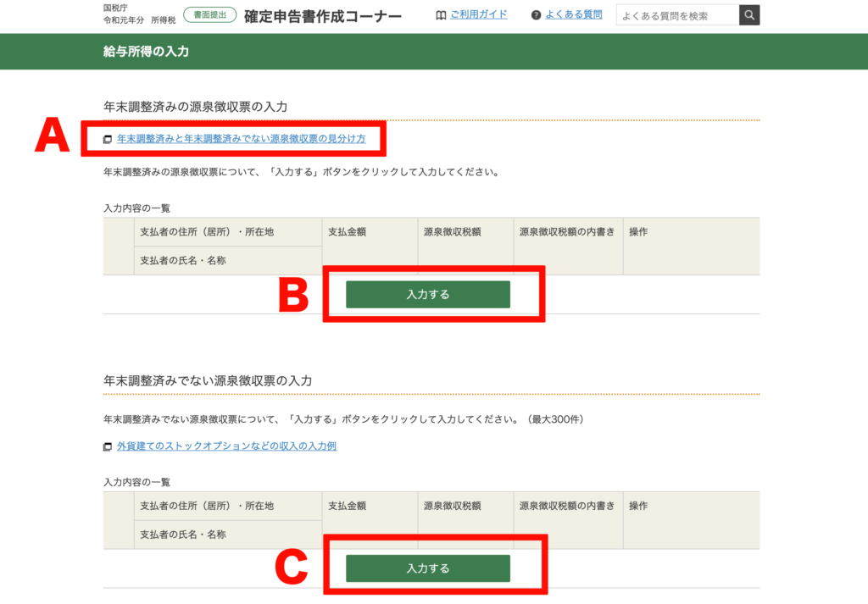Click the question mark icon beside よくある質問
The height and width of the screenshot is (604, 868).
(536, 15)
